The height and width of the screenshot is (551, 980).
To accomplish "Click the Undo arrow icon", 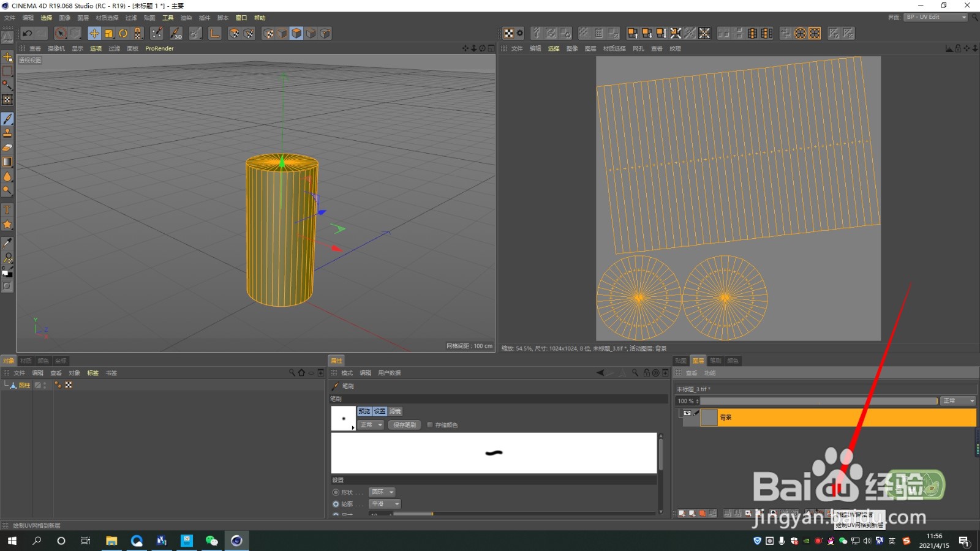I will click(x=27, y=33).
